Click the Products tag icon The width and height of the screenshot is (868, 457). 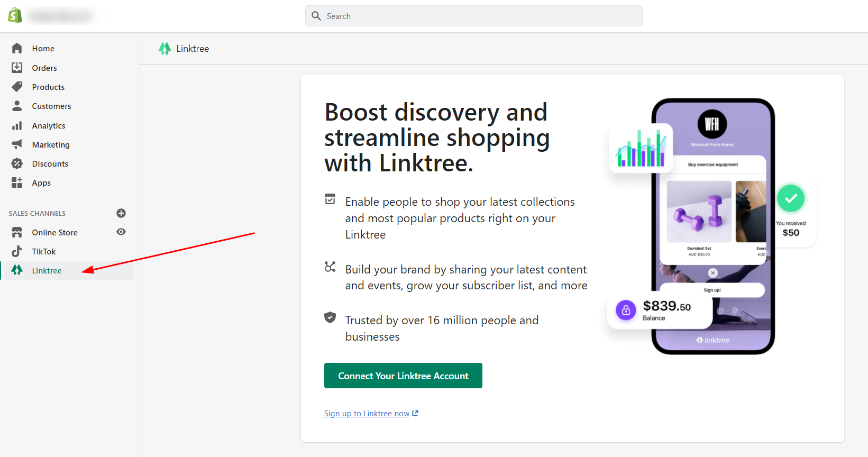17,87
